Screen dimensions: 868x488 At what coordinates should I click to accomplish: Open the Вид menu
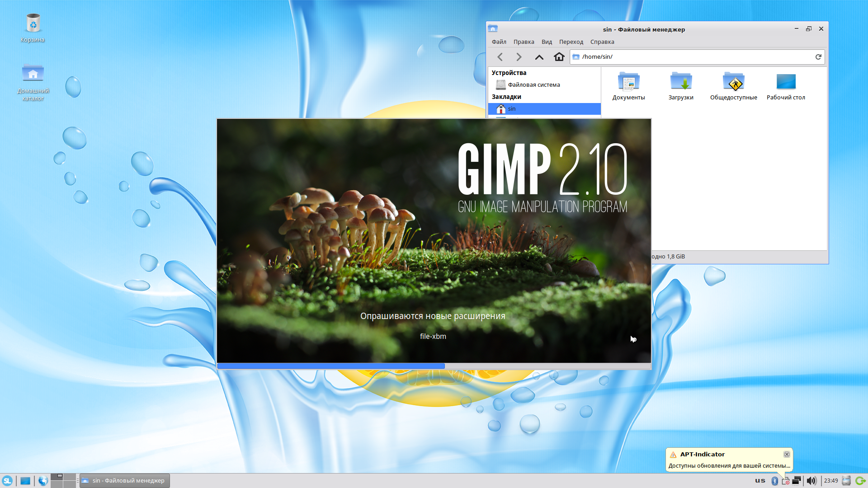click(547, 42)
